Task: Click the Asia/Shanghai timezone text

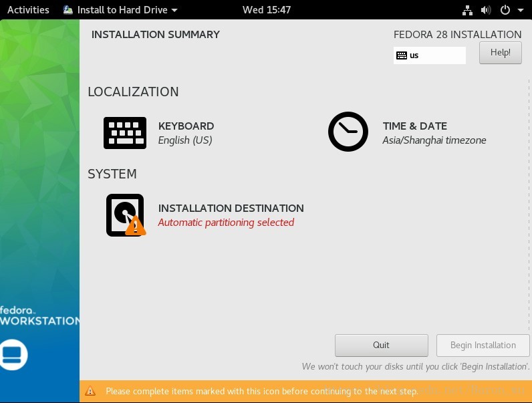Action: pyautogui.click(x=434, y=140)
